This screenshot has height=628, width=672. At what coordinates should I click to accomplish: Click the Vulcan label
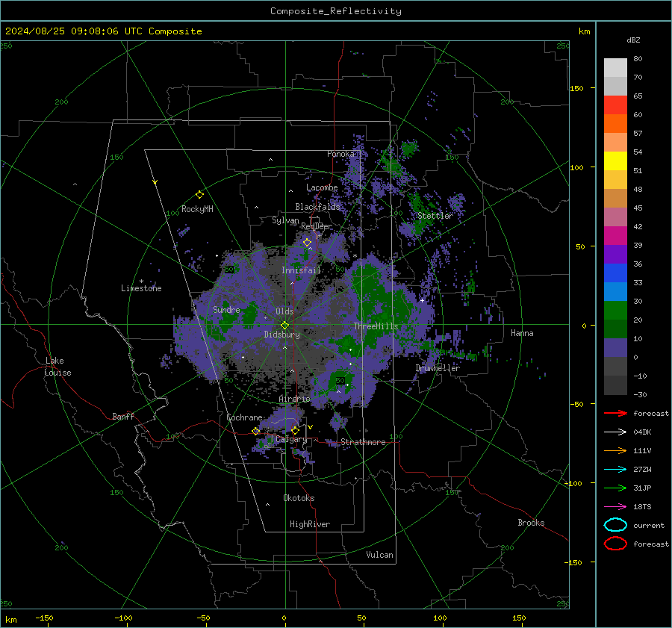click(x=379, y=555)
